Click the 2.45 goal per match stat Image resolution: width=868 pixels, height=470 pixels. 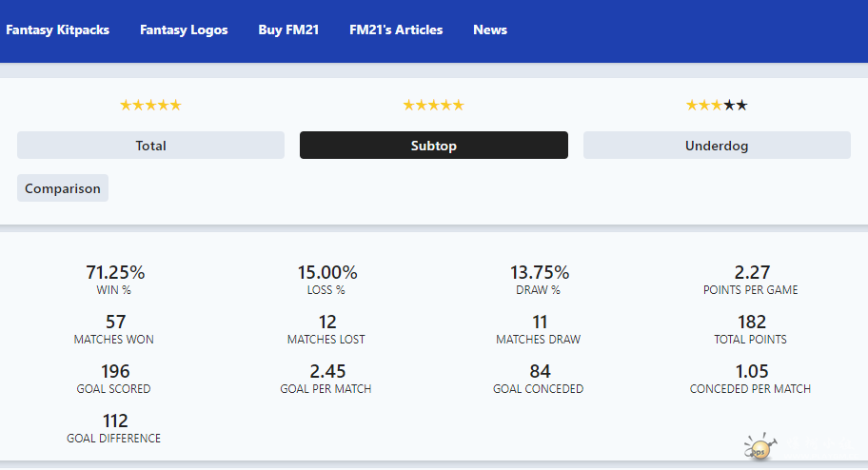coord(327,372)
